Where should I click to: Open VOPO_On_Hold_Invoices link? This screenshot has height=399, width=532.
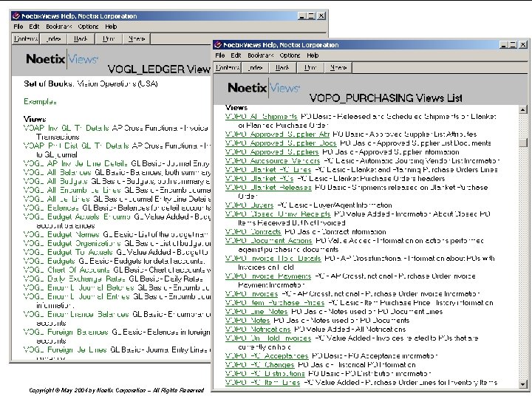[268, 338]
